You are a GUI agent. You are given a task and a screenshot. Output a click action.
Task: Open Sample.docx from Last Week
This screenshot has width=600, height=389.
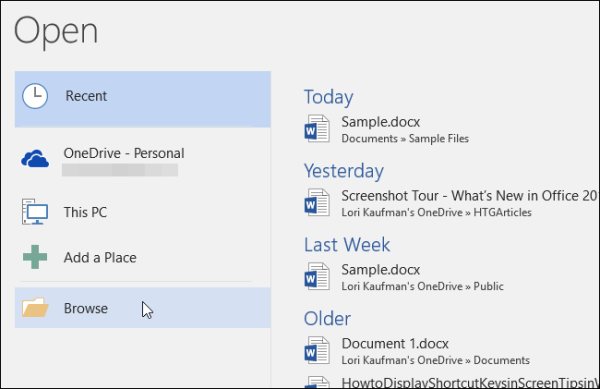click(x=452, y=277)
